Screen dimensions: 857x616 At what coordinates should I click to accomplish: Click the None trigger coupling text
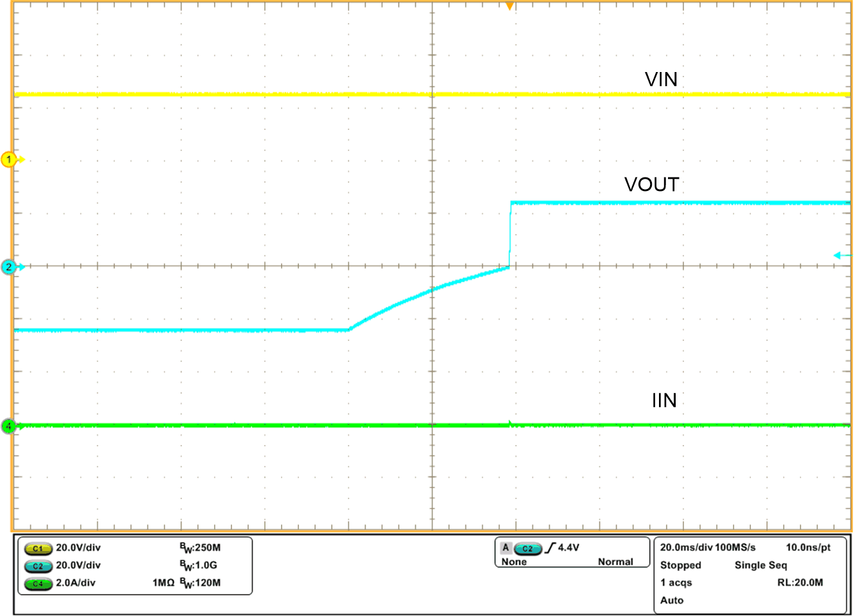coord(514,562)
